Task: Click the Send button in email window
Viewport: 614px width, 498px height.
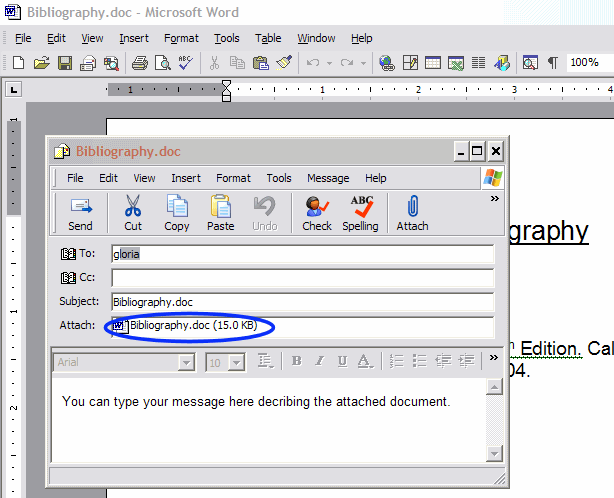Action: pos(81,214)
